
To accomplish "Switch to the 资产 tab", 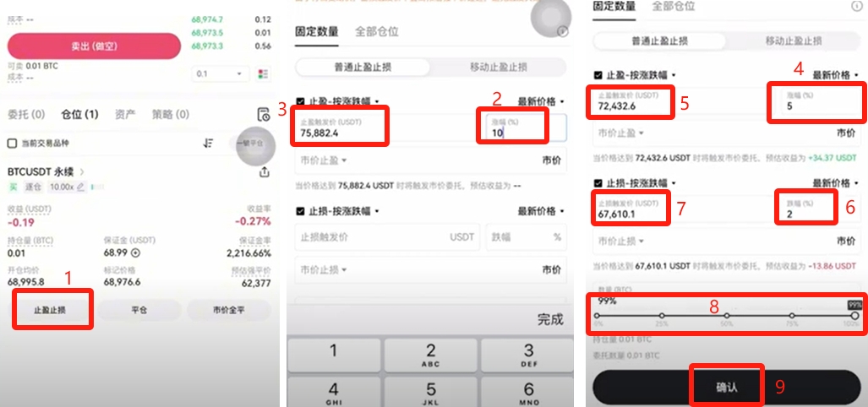I will point(124,115).
